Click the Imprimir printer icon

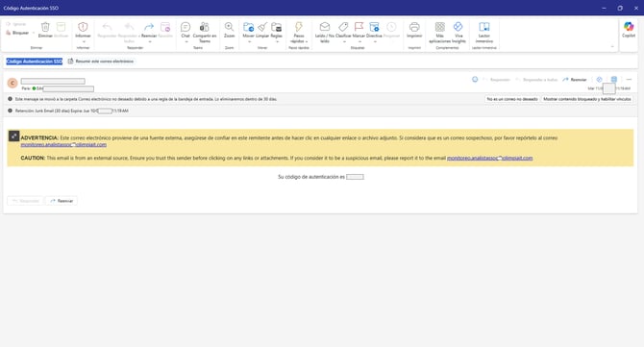pyautogui.click(x=414, y=27)
